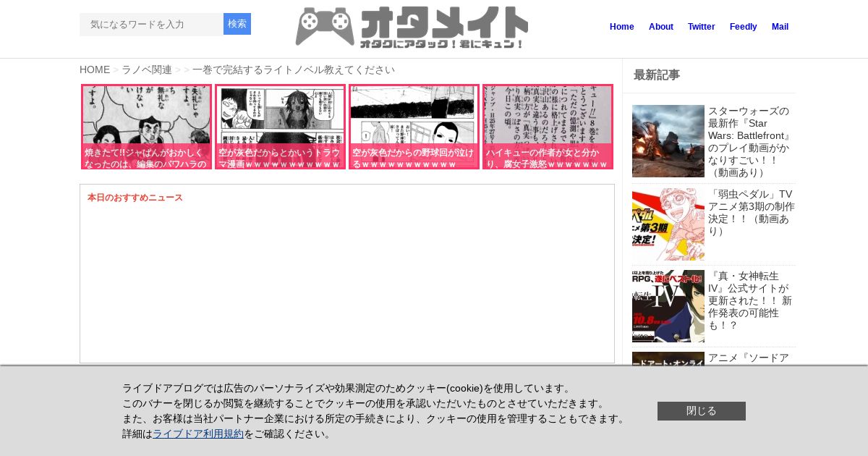Click breadcrumb text 一巻で完結するライトノベル教えてください

(294, 69)
